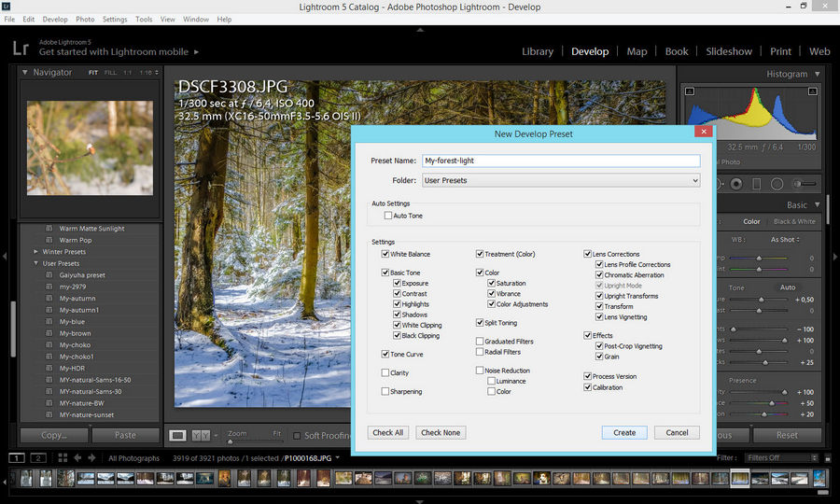Screen dimensions: 840x504
Task: Open WB As Shot dropdown
Action: tap(785, 240)
